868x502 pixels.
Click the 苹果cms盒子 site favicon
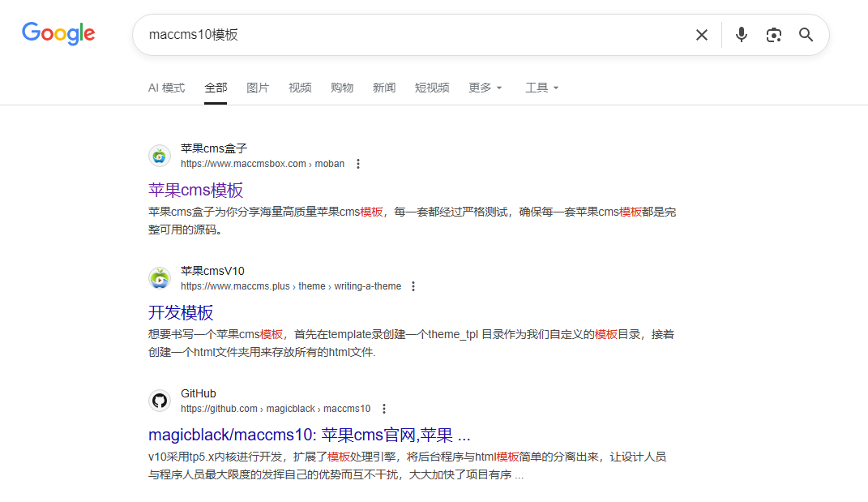pyautogui.click(x=160, y=156)
